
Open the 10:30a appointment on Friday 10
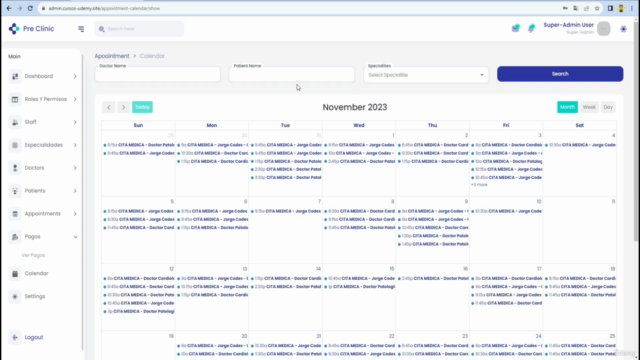[506, 211]
